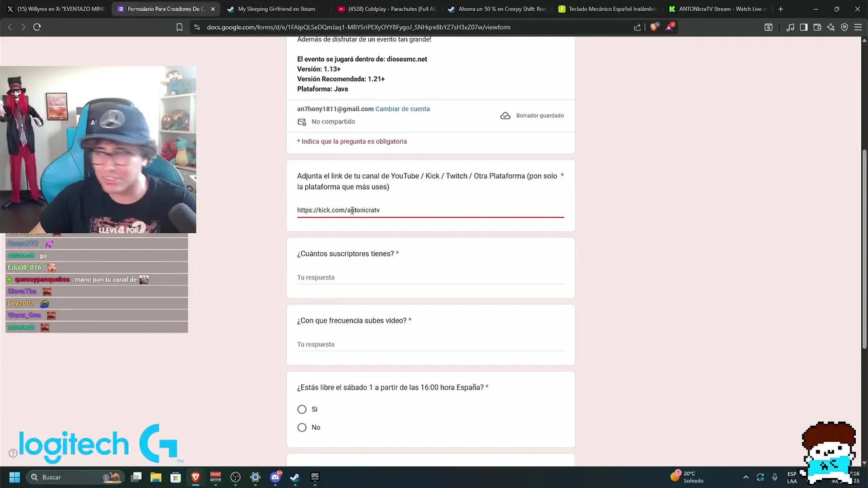The image size is (868, 488).
Task: Open Task View on the taskbar
Action: coord(136,477)
